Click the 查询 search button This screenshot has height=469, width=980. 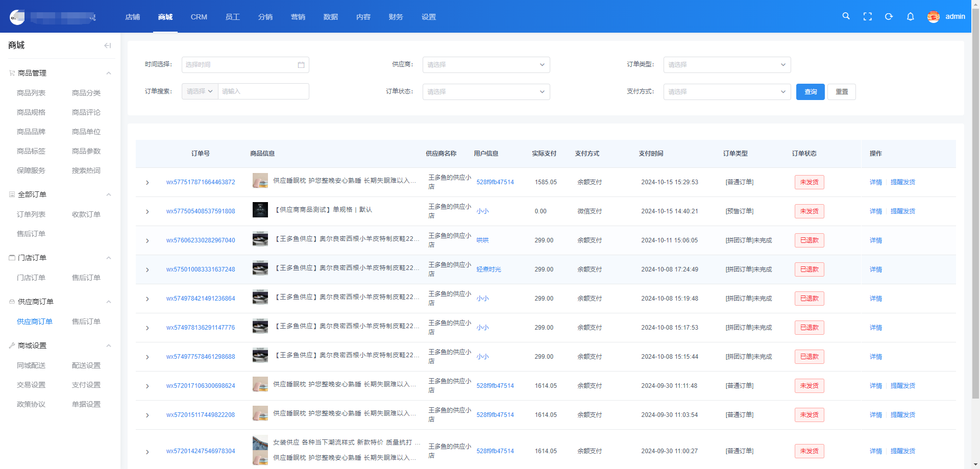(x=811, y=92)
